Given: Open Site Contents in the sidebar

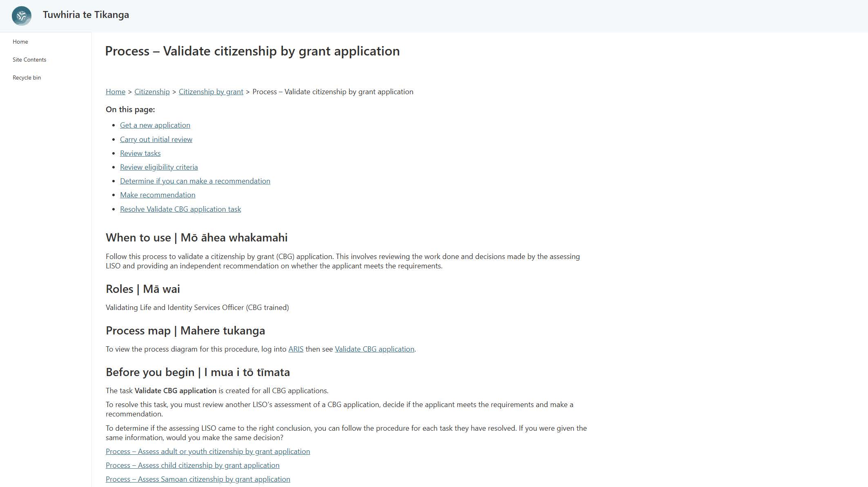Looking at the screenshot, I should tap(29, 60).
